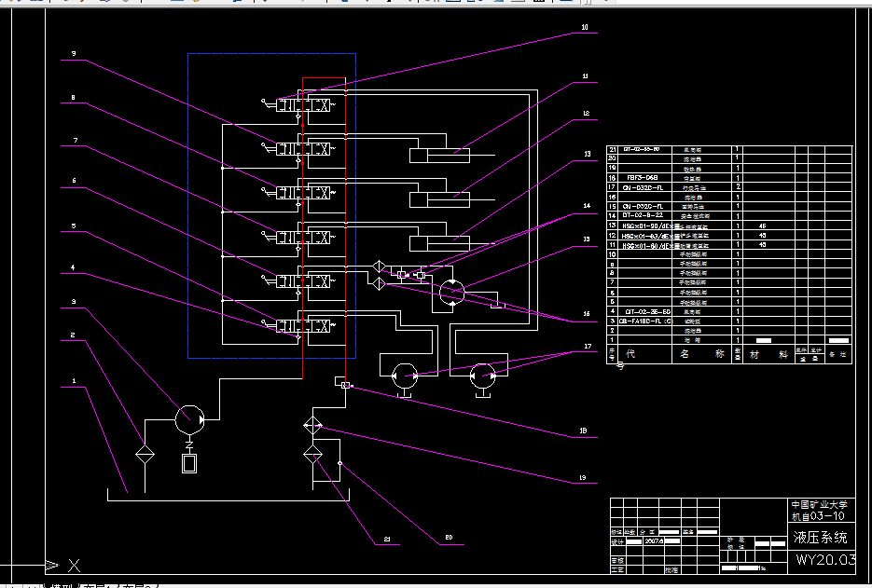Image resolution: width=872 pixels, height=588 pixels.
Task: Click the suction filter diamond symbol at callout 2
Action: coord(145,455)
